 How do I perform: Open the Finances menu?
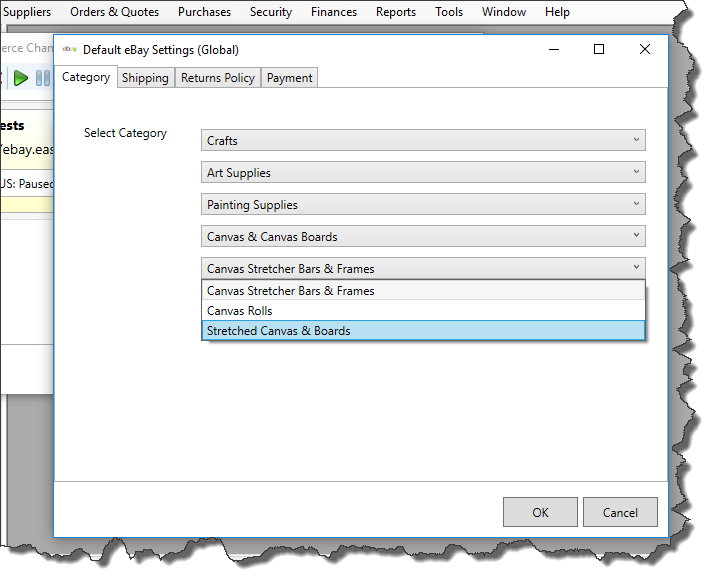[x=334, y=12]
